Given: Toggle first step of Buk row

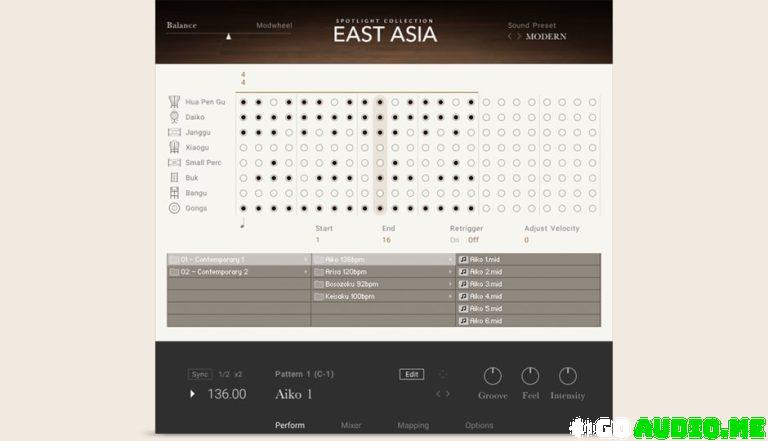Looking at the screenshot, I should [243, 178].
